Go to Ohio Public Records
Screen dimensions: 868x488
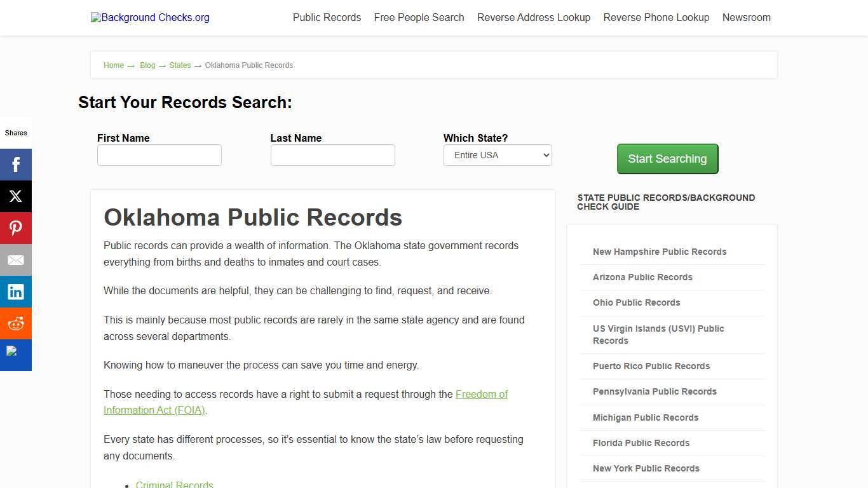(x=636, y=302)
